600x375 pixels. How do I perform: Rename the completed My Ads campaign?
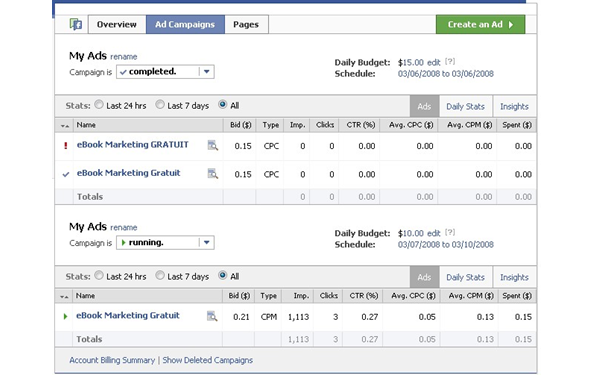coord(124,57)
